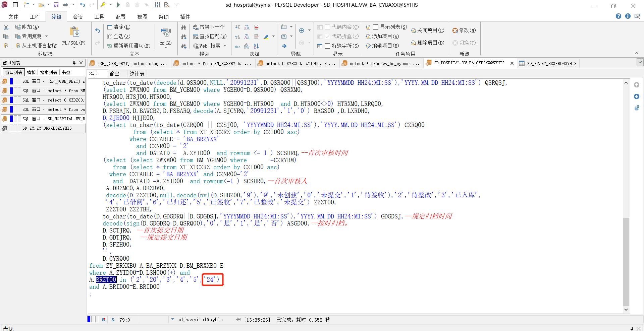Select SD_ZY.ZY_BRXXB0@SYHIS in window list
This screenshot has height=331, width=644.
43,128
